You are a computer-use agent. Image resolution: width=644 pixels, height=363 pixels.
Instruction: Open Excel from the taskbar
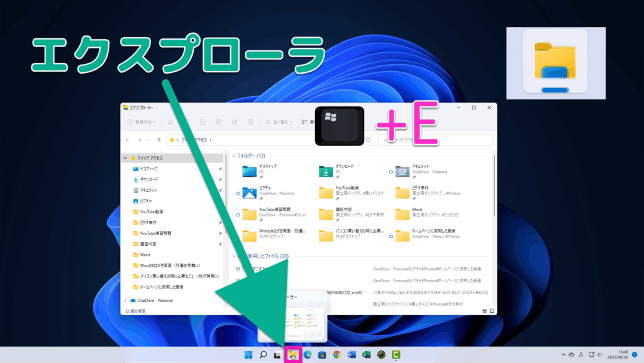pos(367,354)
